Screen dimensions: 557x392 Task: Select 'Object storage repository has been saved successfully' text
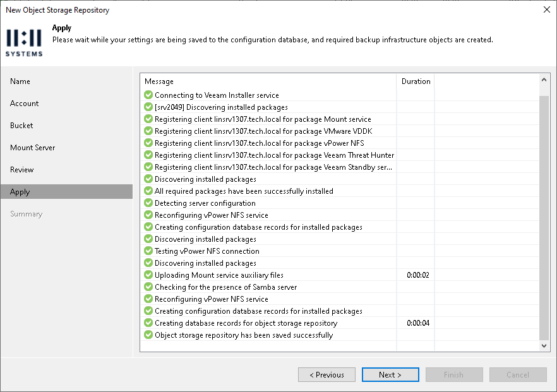[x=244, y=335]
